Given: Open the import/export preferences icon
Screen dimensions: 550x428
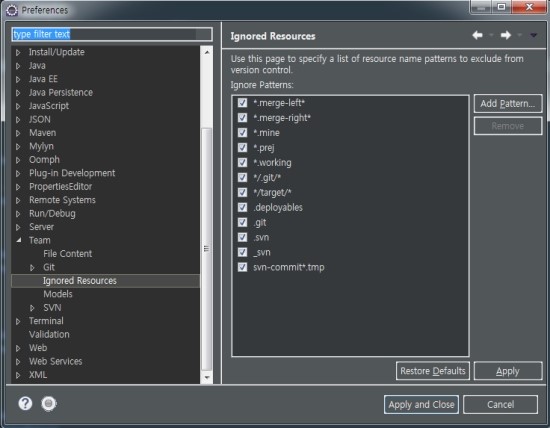Looking at the screenshot, I should [49, 403].
